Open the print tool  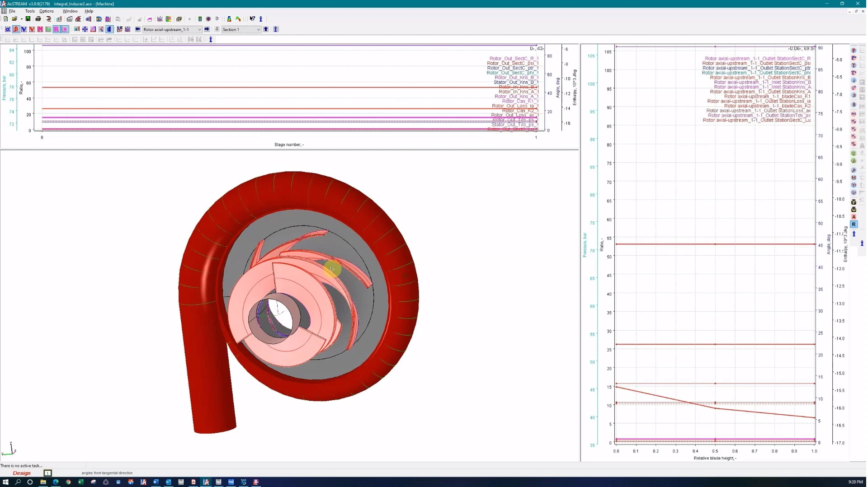click(38, 19)
